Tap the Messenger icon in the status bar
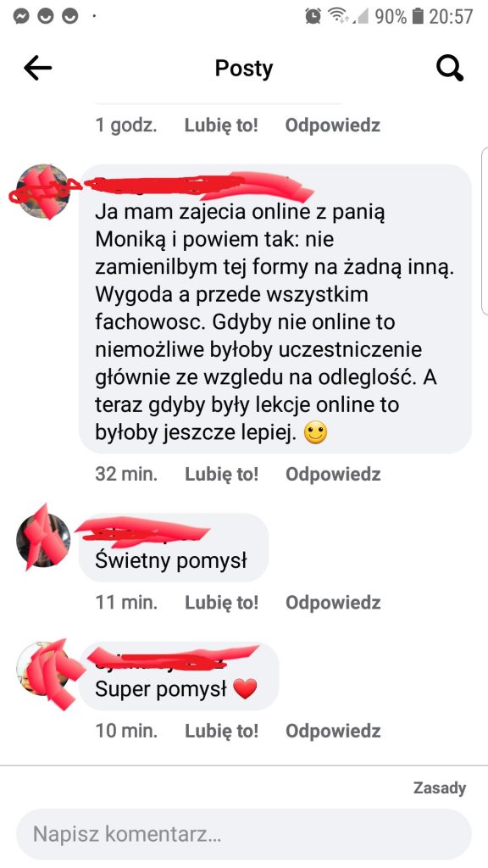This screenshot has width=488, height=868. click(21, 17)
